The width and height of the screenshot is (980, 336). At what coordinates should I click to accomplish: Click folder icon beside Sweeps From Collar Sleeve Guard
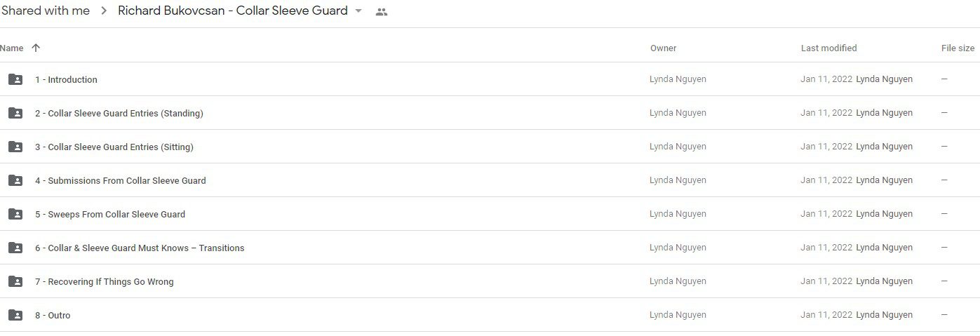[x=15, y=214]
